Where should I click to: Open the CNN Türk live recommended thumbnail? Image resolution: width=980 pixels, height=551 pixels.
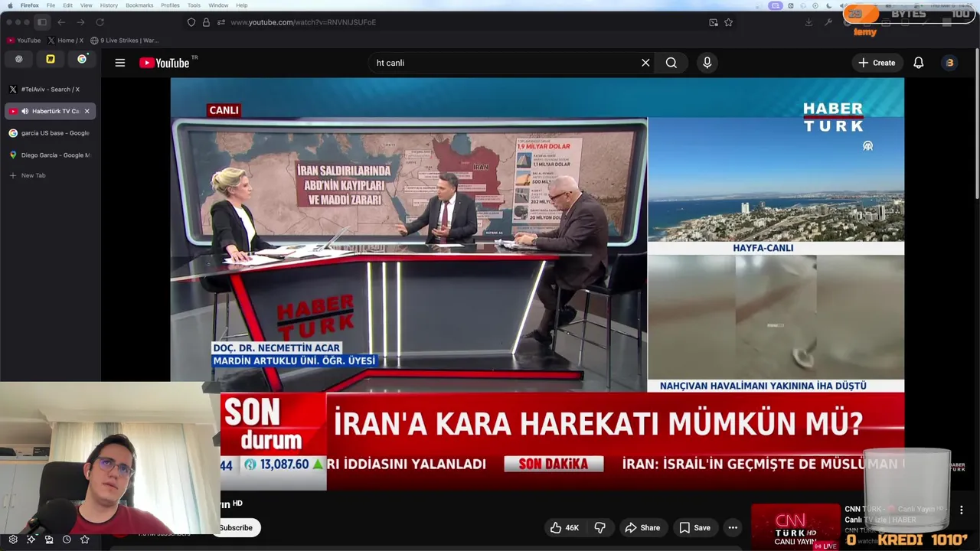[x=795, y=527]
